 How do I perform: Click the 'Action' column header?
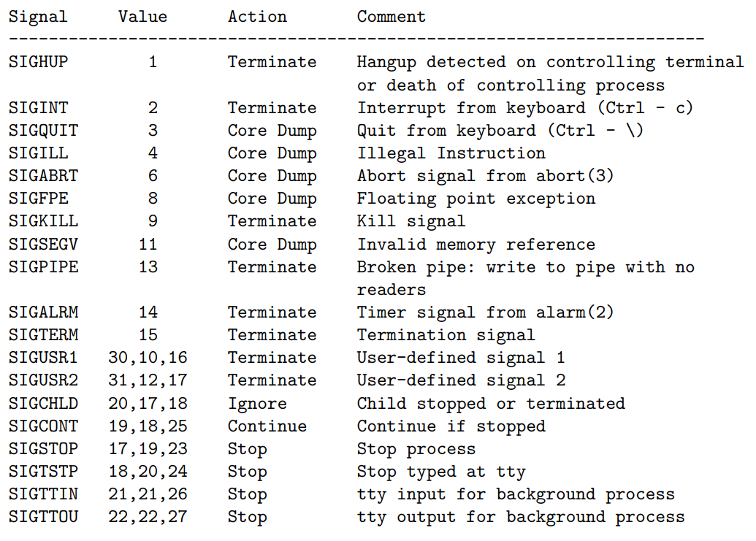point(257,17)
